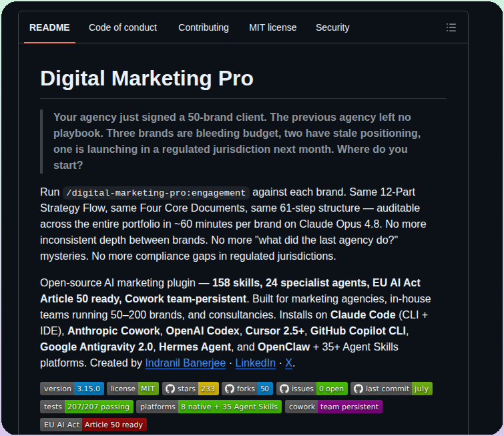Click the license MIT badge
The height and width of the screenshot is (436, 504).
(133, 389)
